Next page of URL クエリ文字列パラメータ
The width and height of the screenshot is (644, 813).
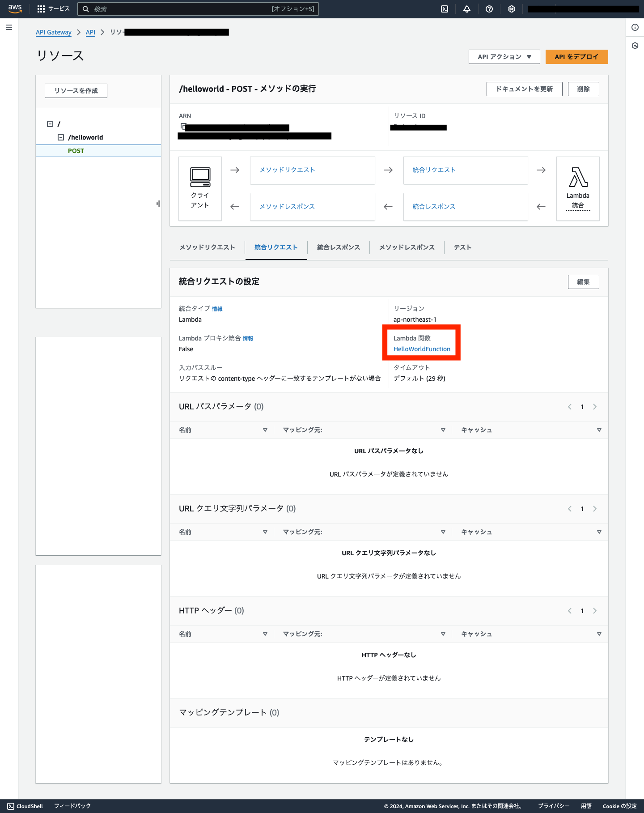pyautogui.click(x=595, y=509)
